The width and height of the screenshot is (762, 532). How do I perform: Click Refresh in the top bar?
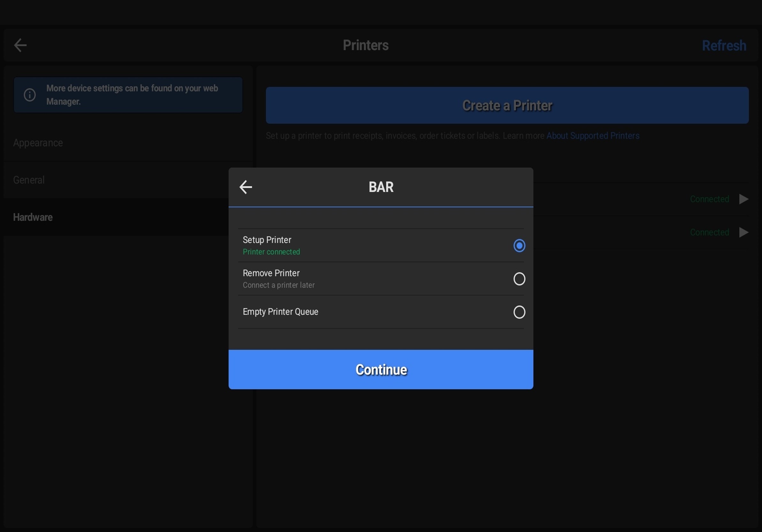(x=723, y=46)
